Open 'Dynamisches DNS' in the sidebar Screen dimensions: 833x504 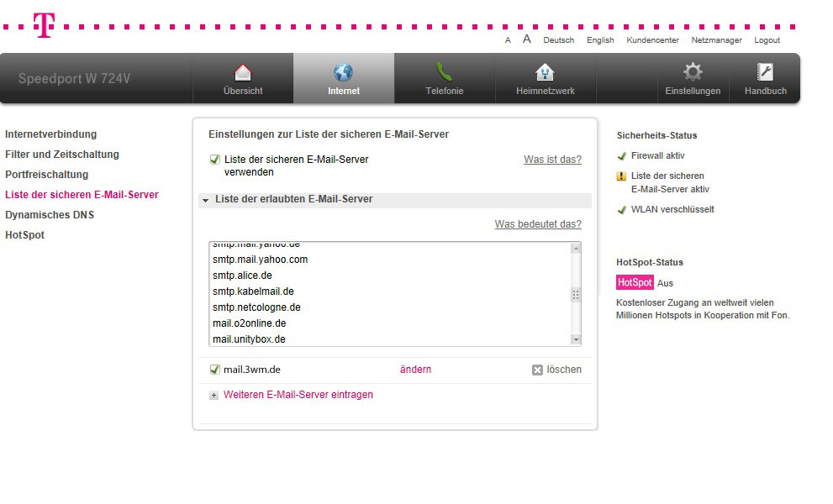pos(50,215)
